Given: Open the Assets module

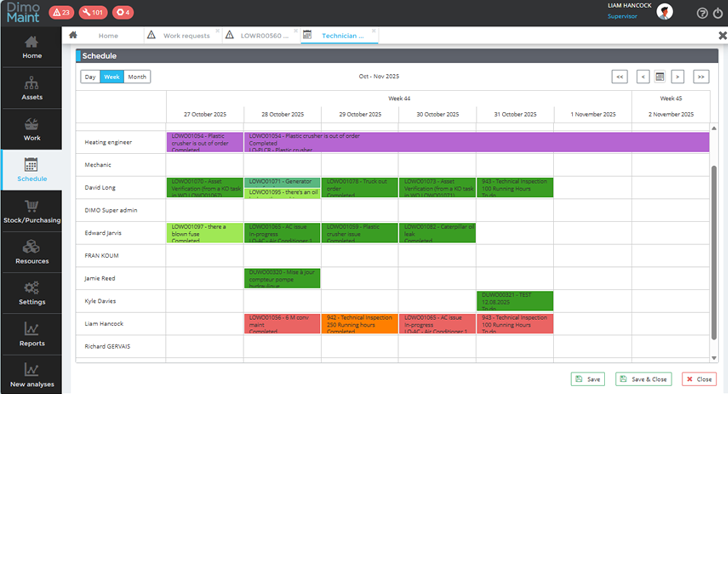Looking at the screenshot, I should 32,88.
